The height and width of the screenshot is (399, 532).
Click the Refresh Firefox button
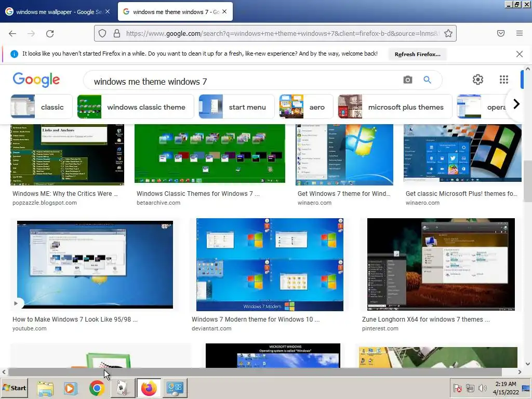tap(417, 54)
